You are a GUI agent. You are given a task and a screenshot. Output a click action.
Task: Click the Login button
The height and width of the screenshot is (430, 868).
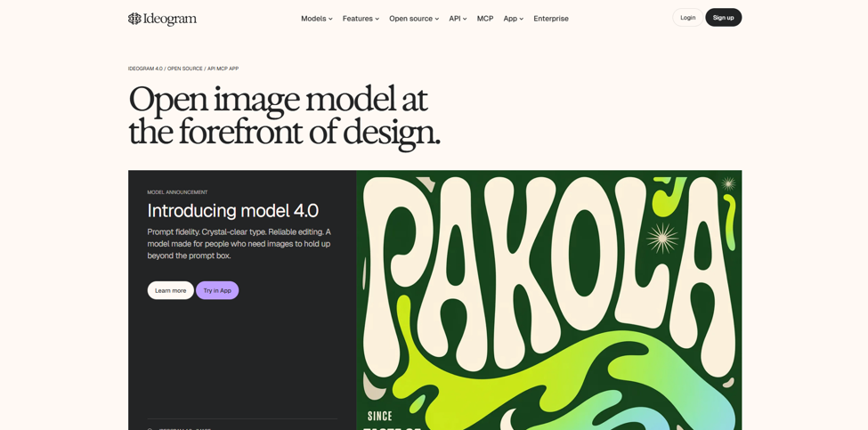click(687, 18)
